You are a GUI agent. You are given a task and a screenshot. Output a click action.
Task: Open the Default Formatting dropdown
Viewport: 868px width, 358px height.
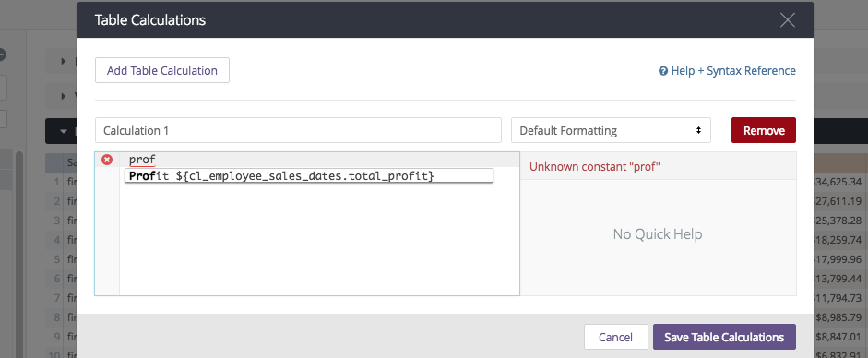611,131
